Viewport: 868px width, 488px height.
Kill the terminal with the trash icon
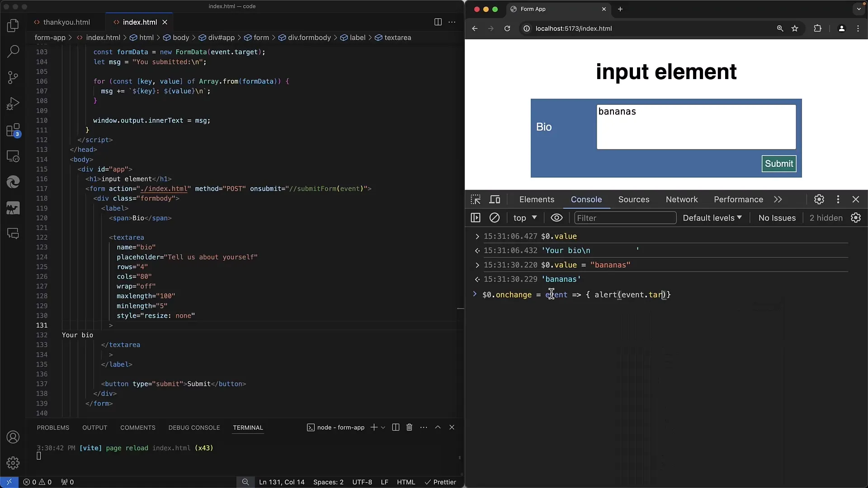click(x=409, y=427)
